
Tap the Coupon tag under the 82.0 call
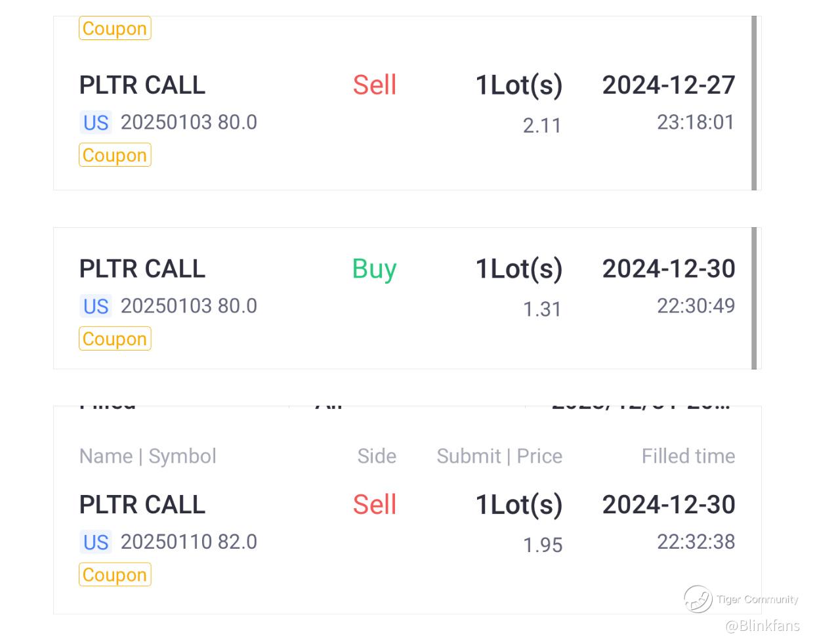tap(115, 574)
